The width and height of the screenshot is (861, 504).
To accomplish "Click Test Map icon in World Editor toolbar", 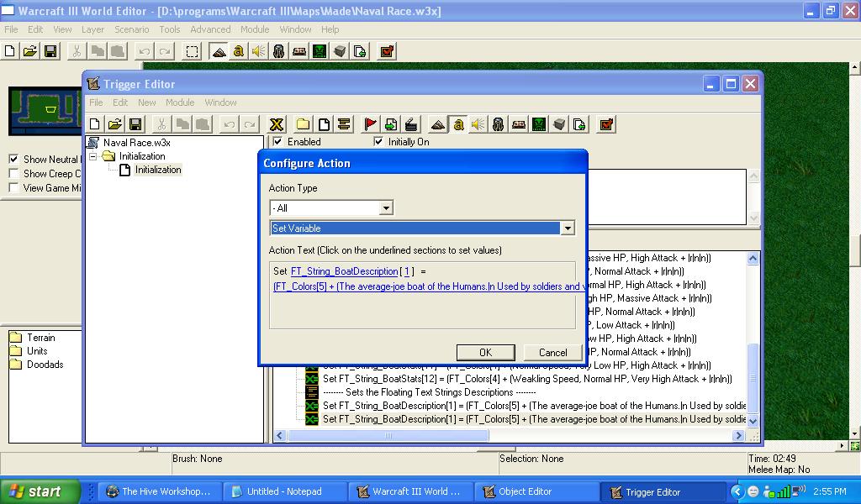I will tap(387, 51).
